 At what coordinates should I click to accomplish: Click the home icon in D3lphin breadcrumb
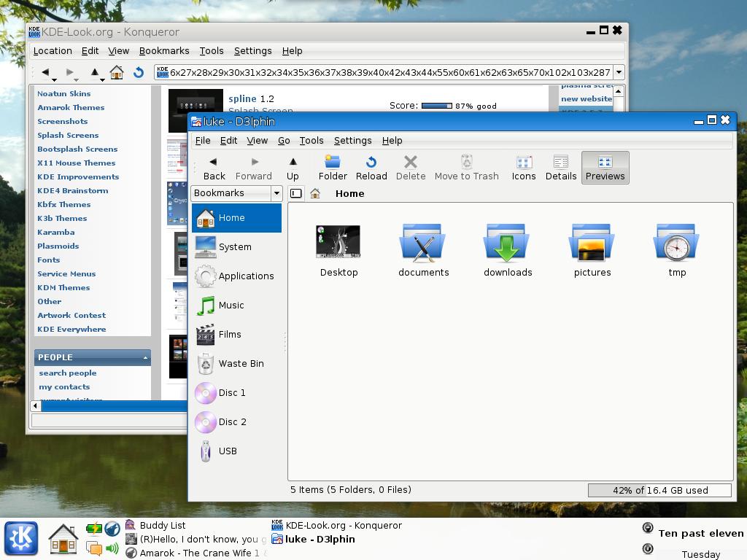315,193
